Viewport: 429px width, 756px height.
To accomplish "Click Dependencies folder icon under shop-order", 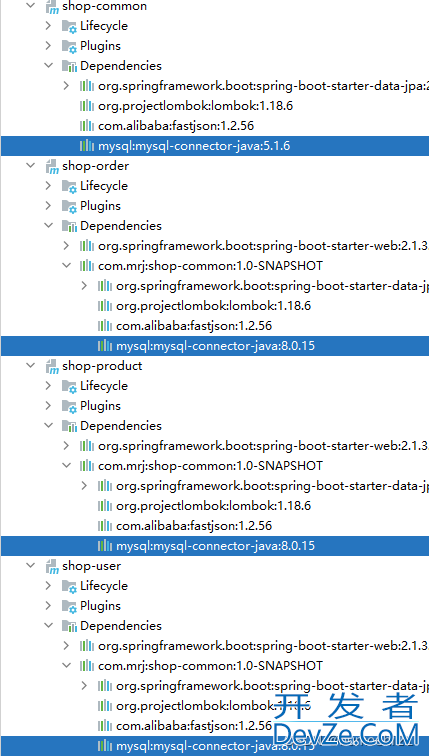I will pos(69,226).
